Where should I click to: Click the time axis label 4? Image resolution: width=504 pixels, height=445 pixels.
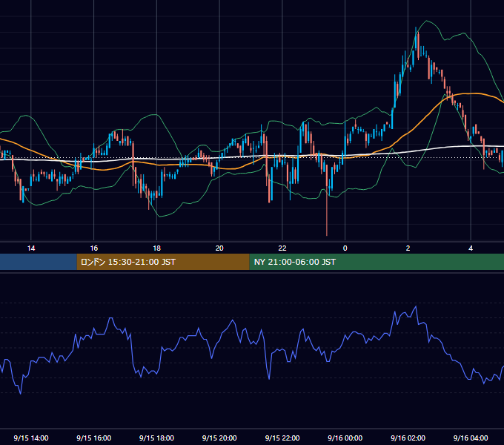(x=471, y=248)
